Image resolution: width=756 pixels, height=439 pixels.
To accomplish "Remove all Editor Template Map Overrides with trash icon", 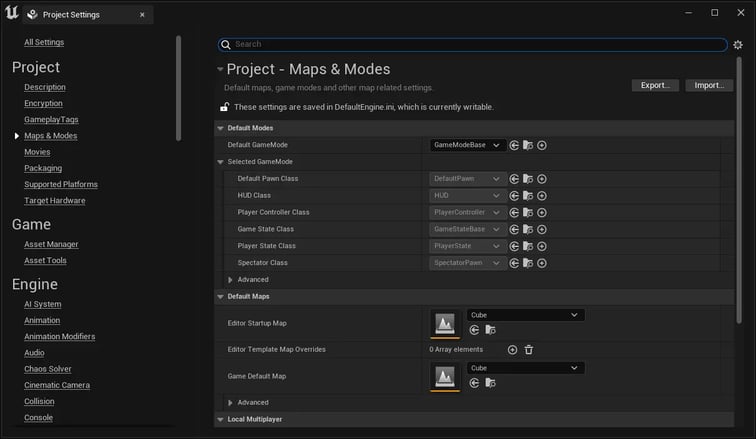I will click(529, 350).
